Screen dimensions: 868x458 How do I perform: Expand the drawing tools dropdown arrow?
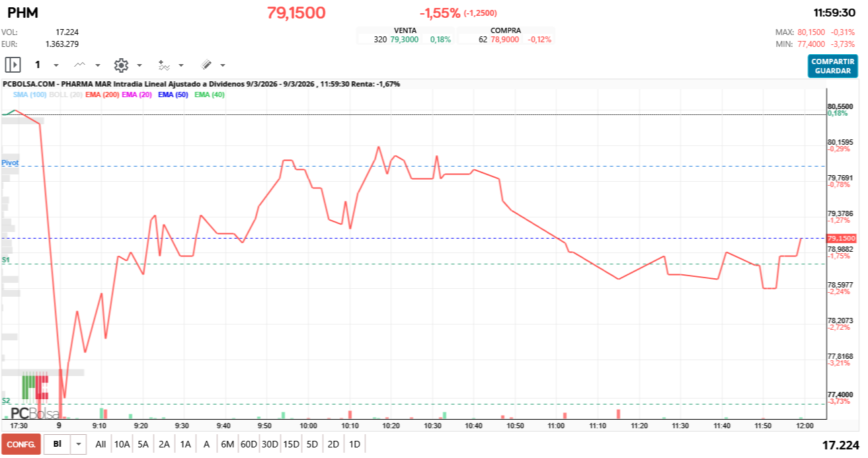(221, 65)
